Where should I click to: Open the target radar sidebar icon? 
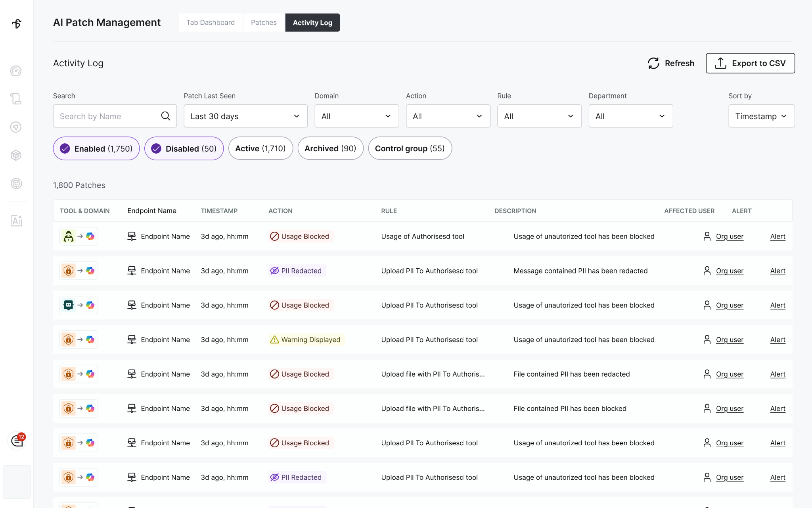(16, 183)
